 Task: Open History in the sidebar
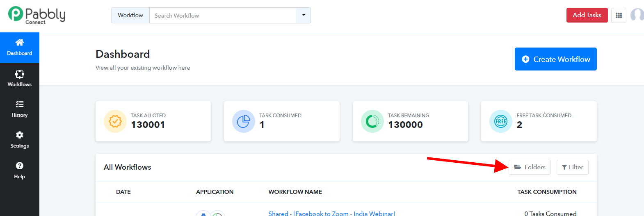pos(20,109)
